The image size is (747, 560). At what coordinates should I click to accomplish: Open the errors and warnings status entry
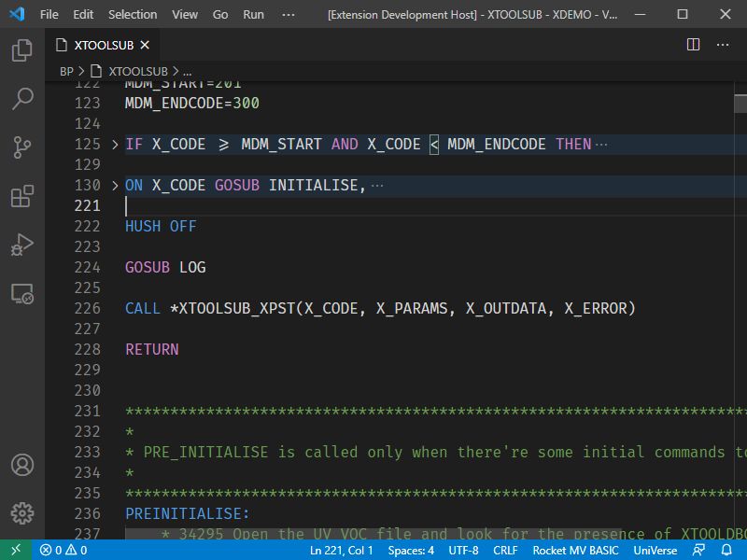(x=63, y=551)
